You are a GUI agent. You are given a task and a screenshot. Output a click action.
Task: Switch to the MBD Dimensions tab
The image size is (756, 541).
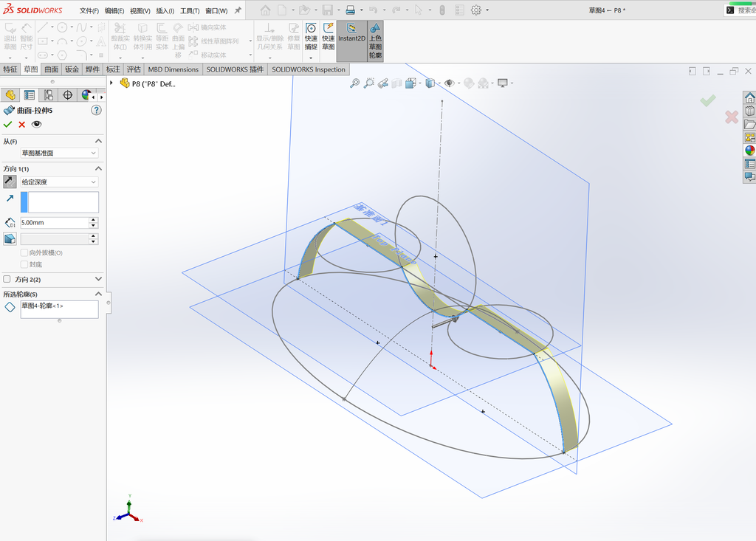point(173,69)
